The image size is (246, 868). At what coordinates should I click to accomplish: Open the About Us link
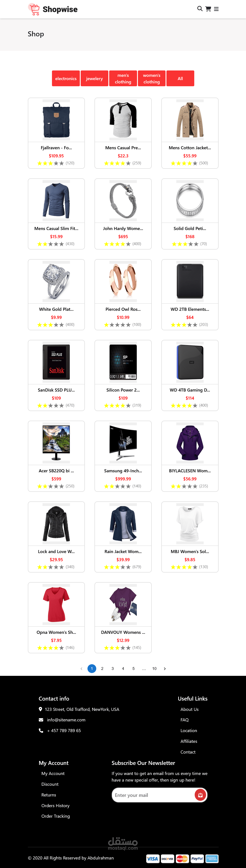tap(189, 709)
